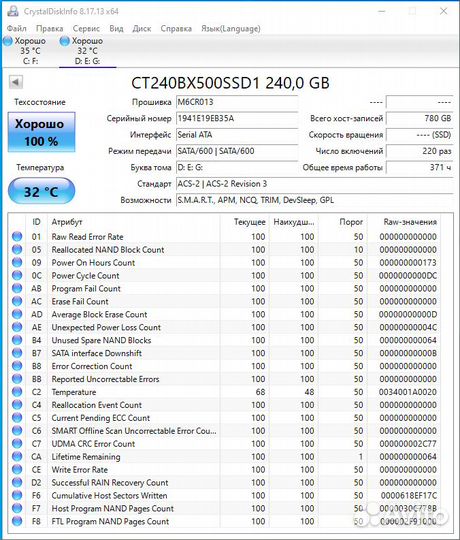Click status icon for Unused Spare NAND Blocks

pyautogui.click(x=17, y=340)
